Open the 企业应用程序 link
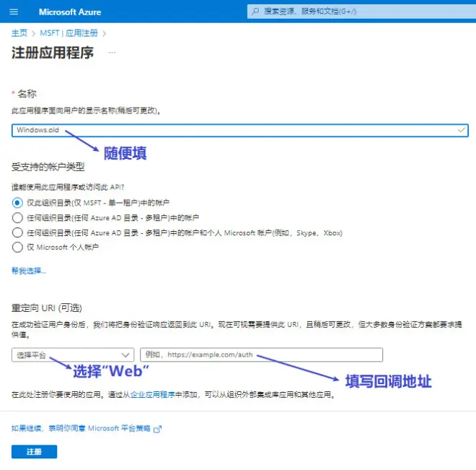 pos(153,395)
